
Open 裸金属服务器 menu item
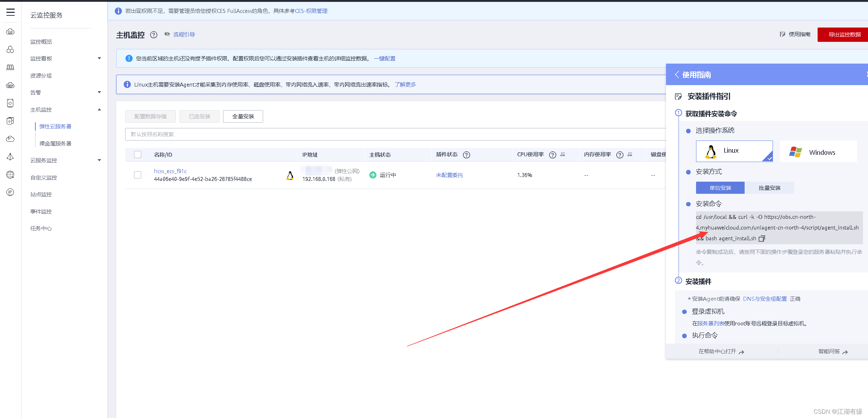pos(55,143)
